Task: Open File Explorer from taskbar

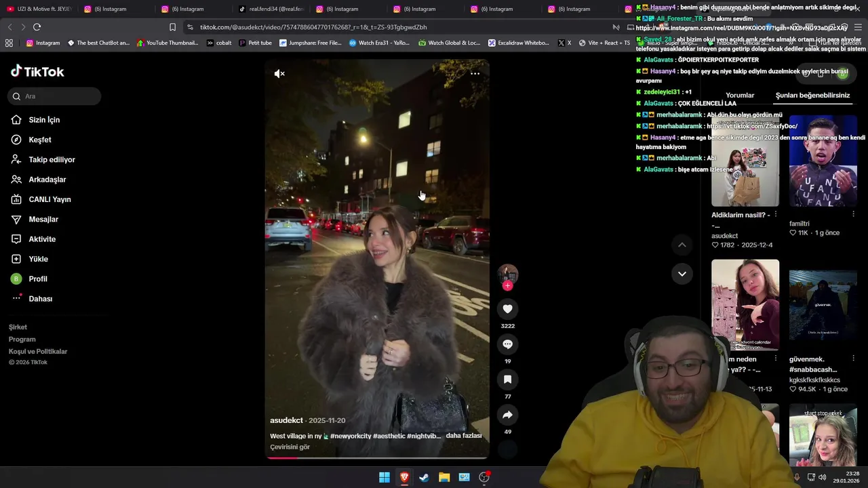Action: 444,477
